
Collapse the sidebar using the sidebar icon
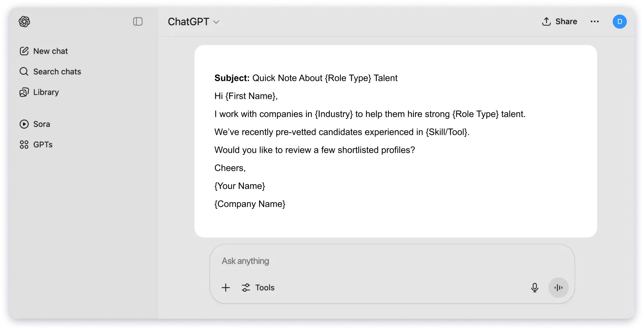[138, 22]
